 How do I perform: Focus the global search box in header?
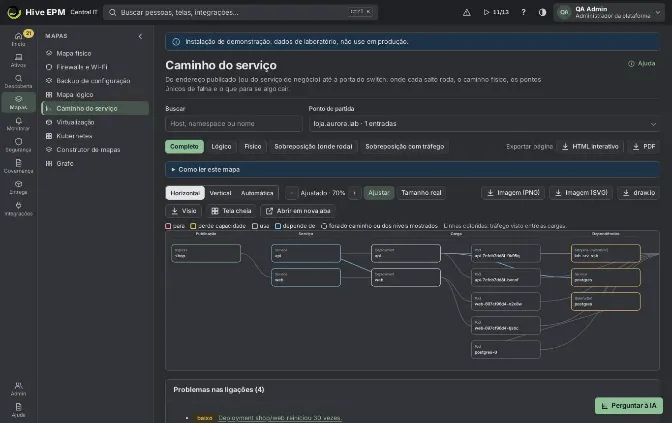[240, 12]
